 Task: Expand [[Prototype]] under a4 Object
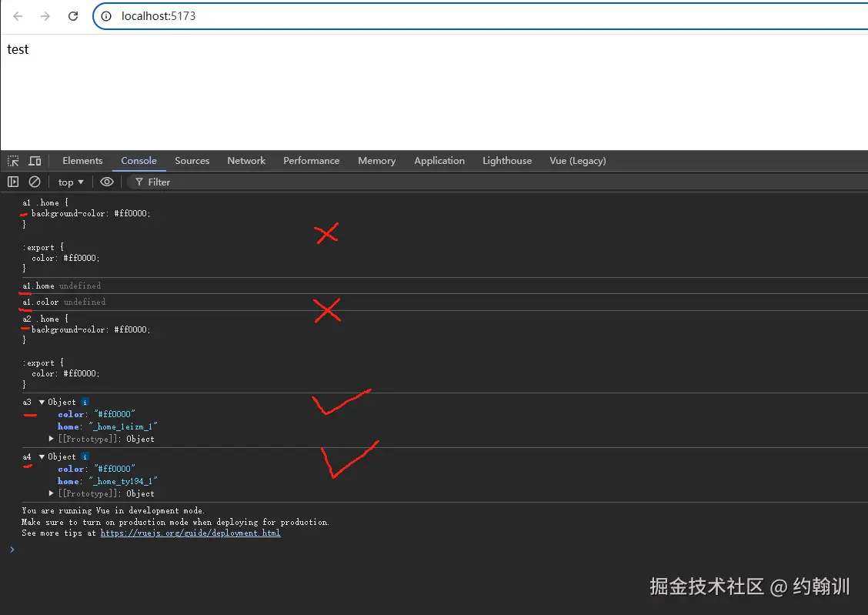[52, 493]
